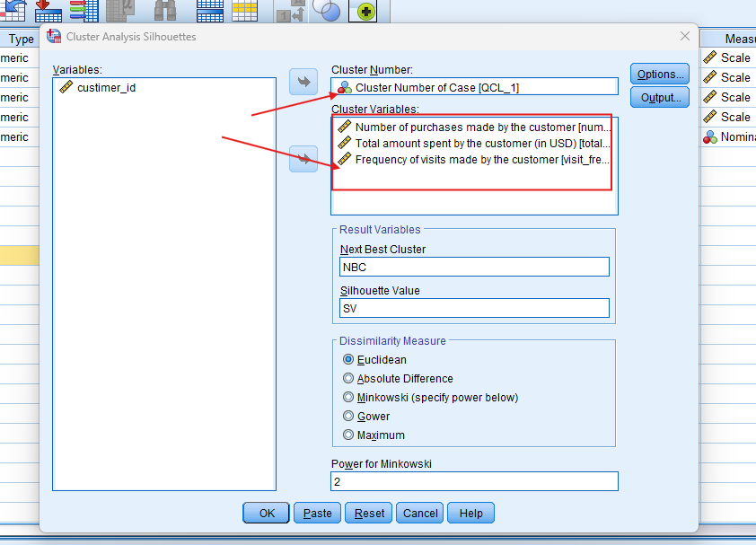Click arrow button to move variable to Cluster Number
The height and width of the screenshot is (545, 756).
tap(303, 82)
